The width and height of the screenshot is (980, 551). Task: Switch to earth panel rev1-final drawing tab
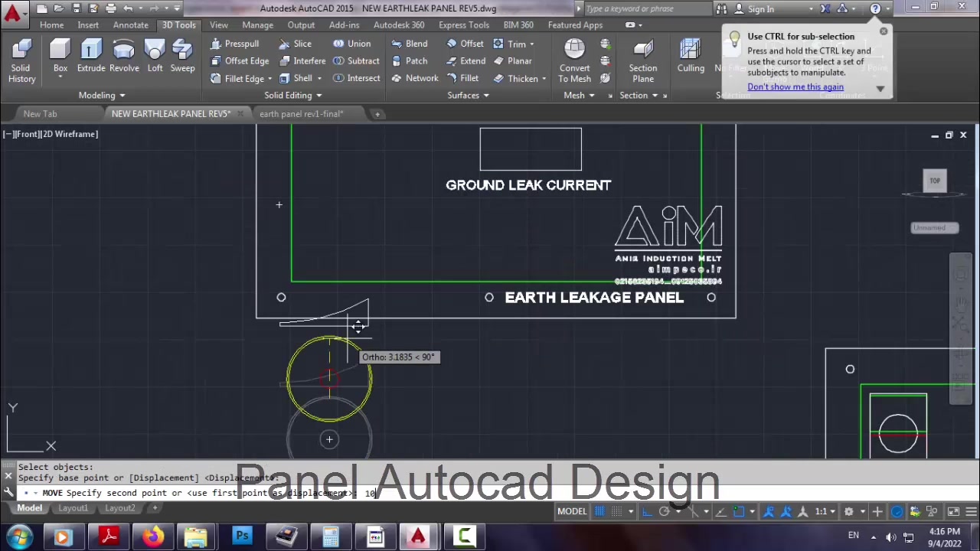301,114
